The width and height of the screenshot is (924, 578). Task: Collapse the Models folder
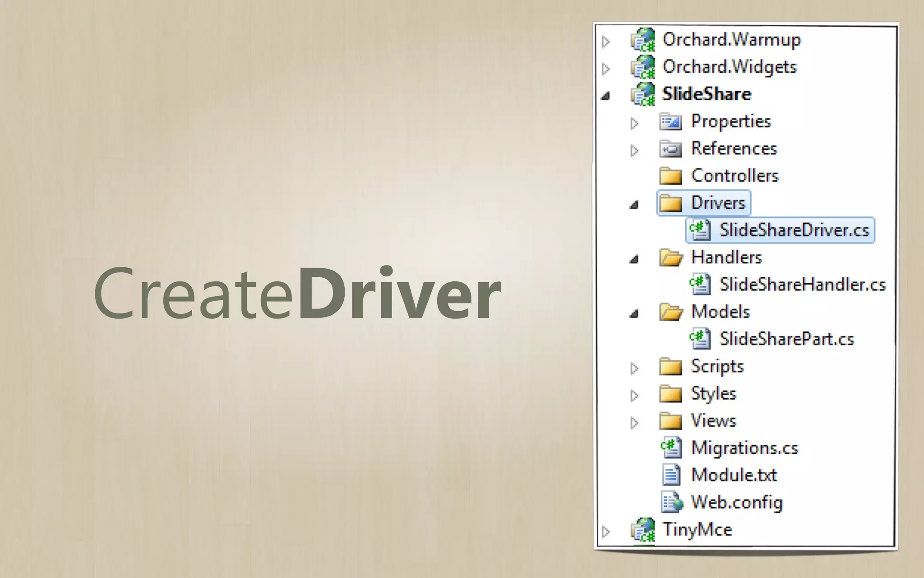click(634, 314)
